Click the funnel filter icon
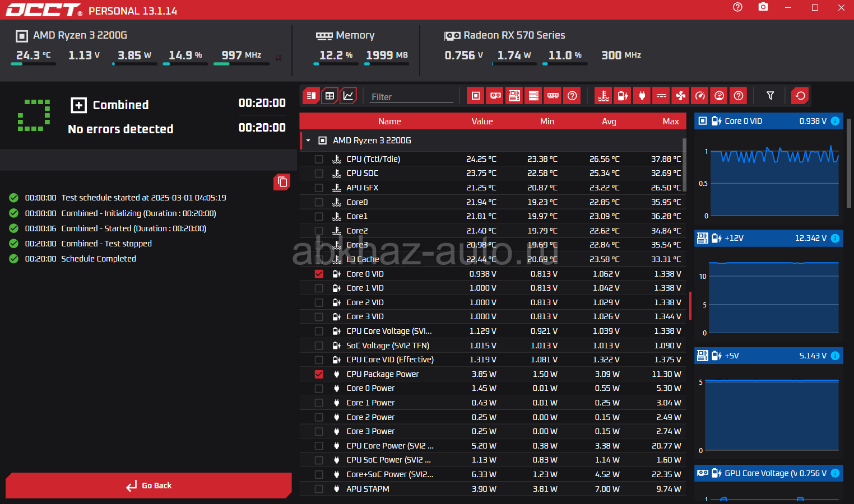This screenshot has width=854, height=504. point(771,96)
